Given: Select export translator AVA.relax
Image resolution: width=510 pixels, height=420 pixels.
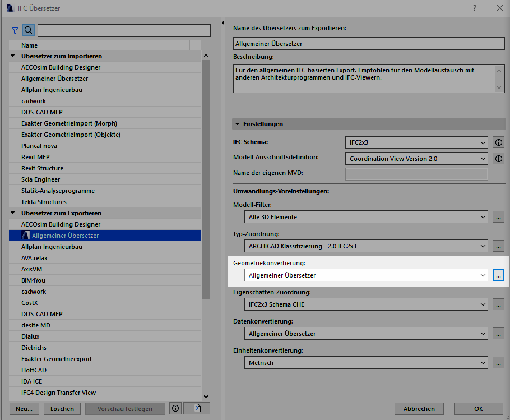Looking at the screenshot, I should 105,258.
